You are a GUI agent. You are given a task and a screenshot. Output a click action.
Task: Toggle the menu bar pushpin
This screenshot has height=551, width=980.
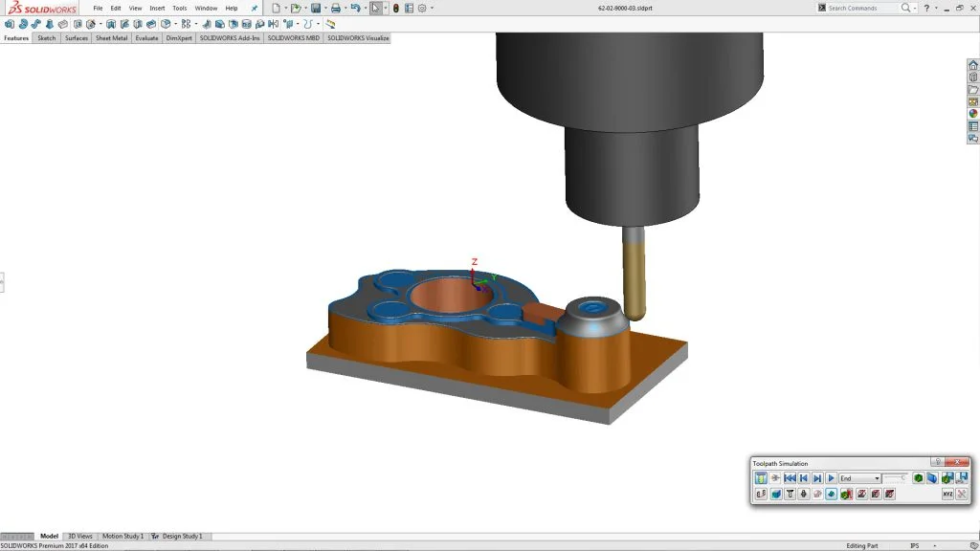255,8
